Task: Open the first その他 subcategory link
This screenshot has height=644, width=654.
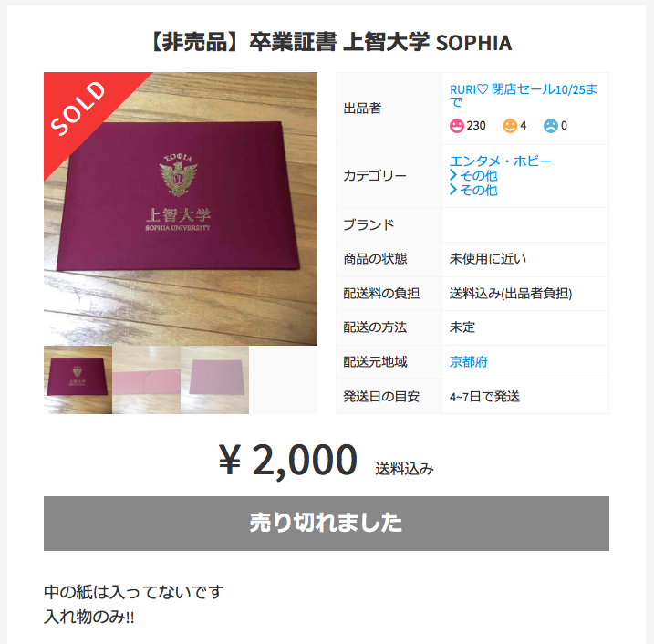Action: pos(478,175)
